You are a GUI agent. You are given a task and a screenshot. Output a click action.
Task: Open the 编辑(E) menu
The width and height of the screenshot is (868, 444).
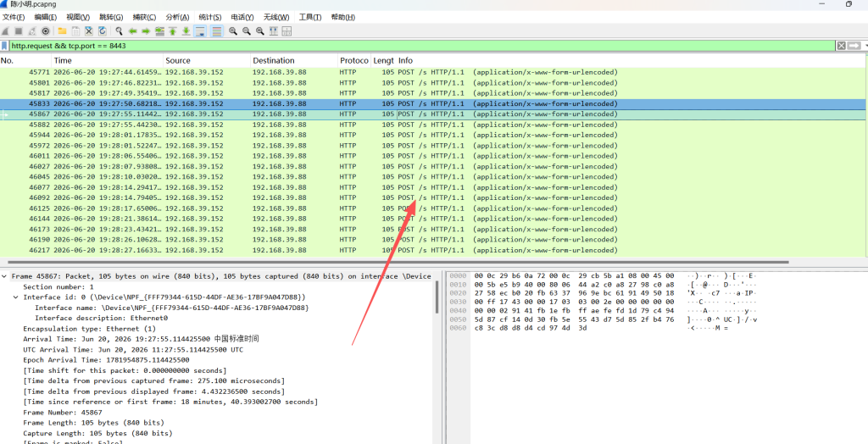coord(46,17)
